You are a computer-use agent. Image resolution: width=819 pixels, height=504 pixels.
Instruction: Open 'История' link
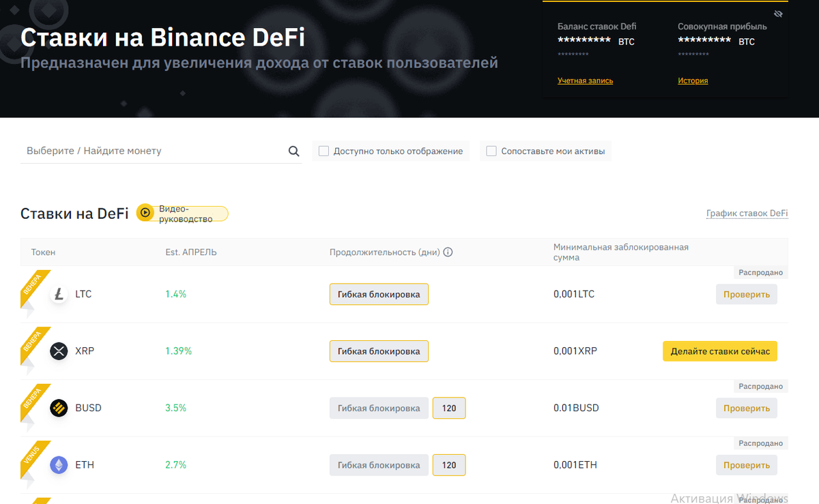(693, 80)
